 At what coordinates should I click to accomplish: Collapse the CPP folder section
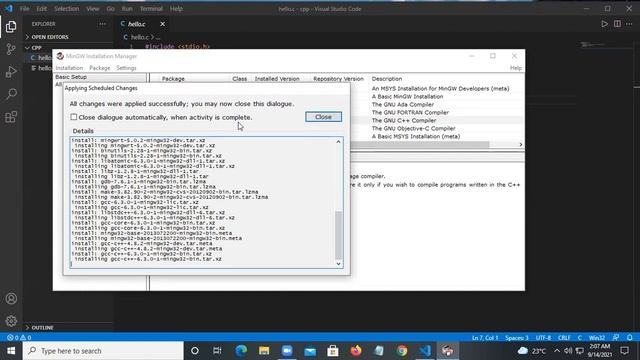tap(33, 48)
